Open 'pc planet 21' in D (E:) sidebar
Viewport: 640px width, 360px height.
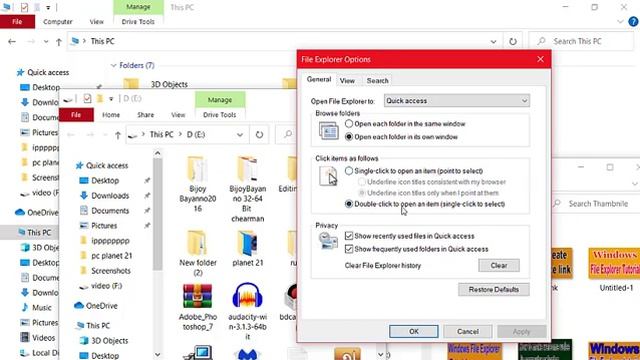(x=106, y=256)
